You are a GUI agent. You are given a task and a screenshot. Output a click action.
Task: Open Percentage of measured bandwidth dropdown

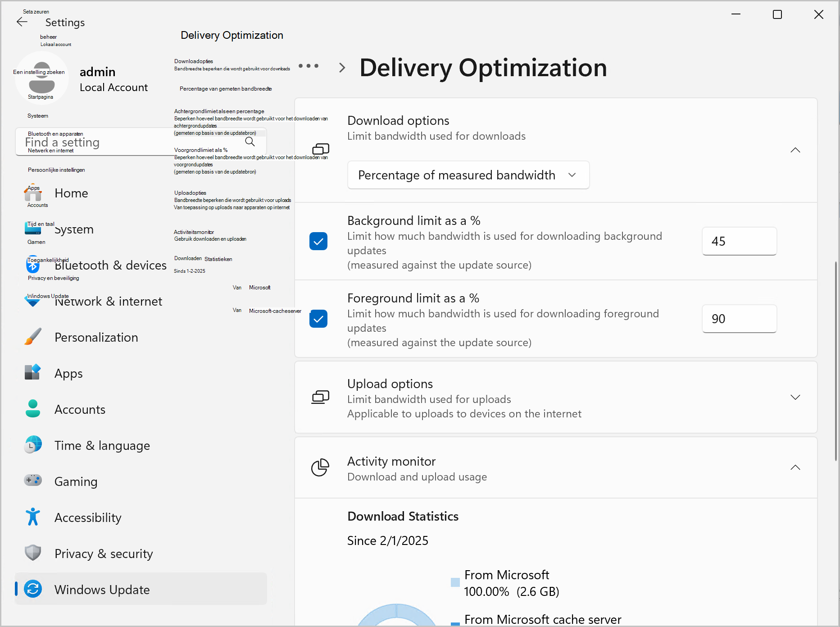tap(468, 175)
